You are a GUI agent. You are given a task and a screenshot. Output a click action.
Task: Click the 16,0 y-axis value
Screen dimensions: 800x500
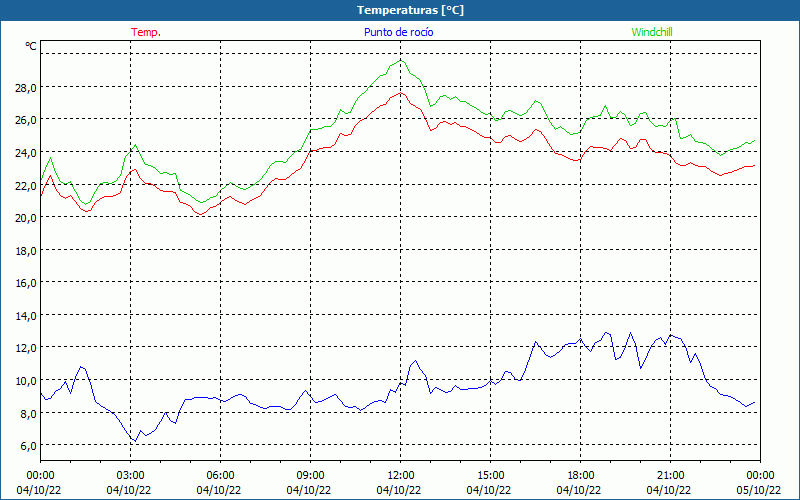coord(26,283)
